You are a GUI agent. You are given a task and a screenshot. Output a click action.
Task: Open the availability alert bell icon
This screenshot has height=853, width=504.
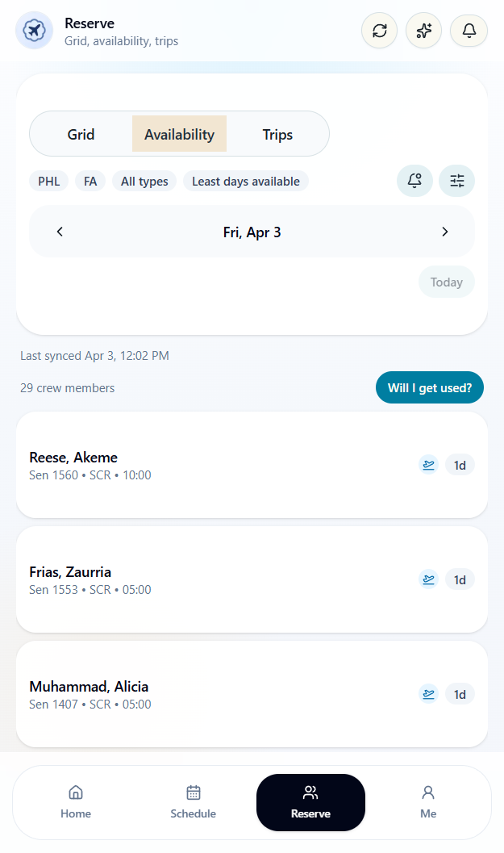tap(414, 181)
